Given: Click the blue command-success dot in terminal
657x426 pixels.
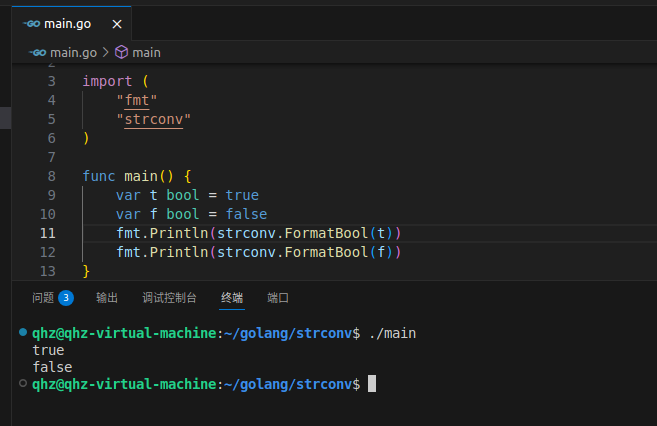Looking at the screenshot, I should tap(23, 333).
